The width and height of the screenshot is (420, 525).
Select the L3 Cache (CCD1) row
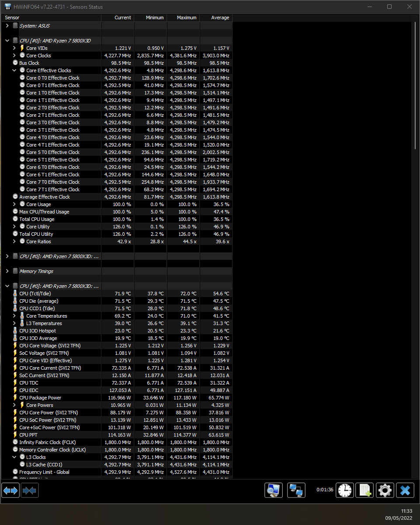pos(117,465)
